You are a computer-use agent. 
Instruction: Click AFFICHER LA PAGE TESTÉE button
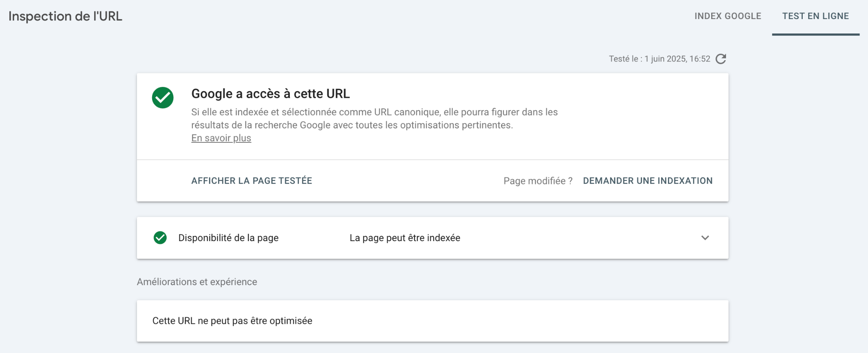252,181
